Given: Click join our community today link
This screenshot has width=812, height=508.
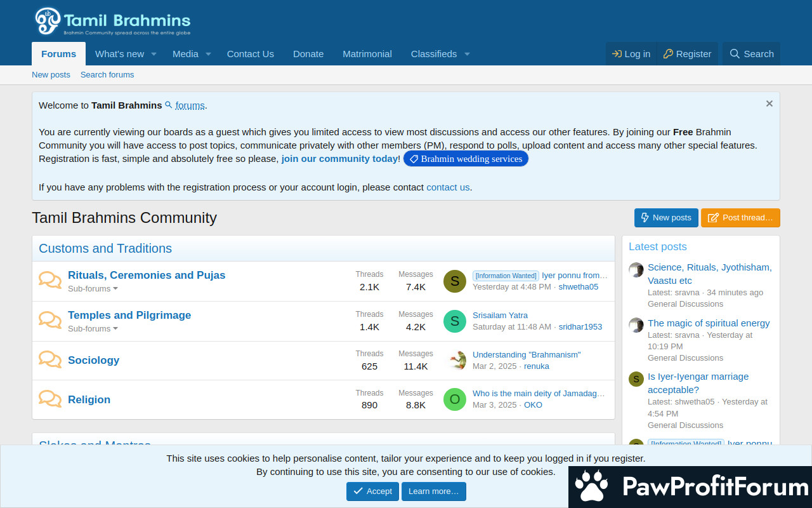Looking at the screenshot, I should [339, 159].
